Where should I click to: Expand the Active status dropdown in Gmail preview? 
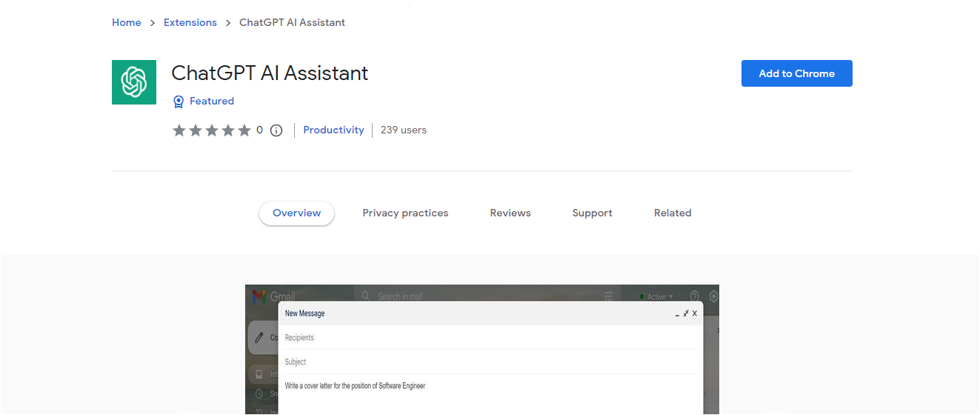pyautogui.click(x=656, y=296)
